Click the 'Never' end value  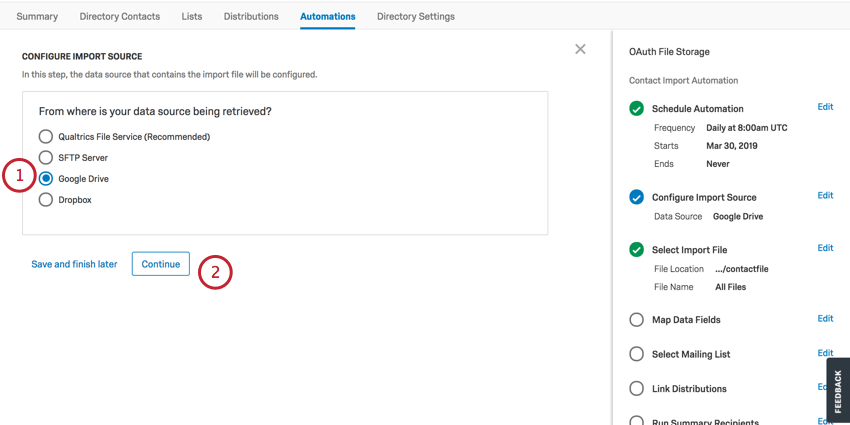point(718,164)
